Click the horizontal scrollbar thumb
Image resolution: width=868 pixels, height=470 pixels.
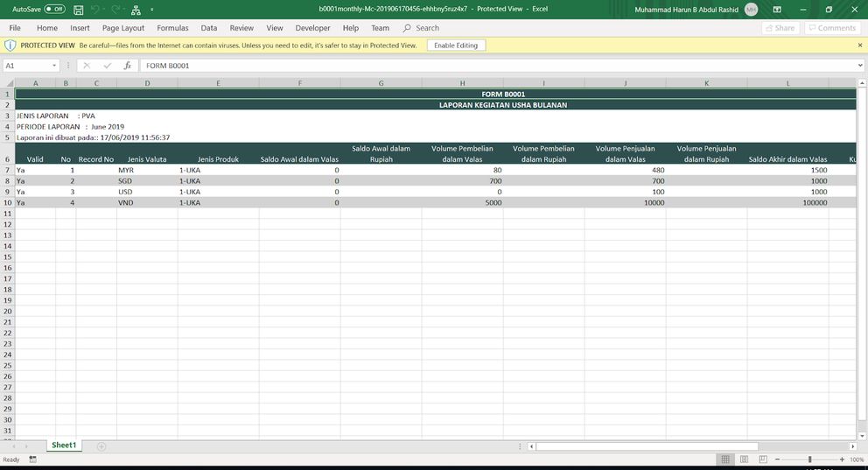point(647,446)
